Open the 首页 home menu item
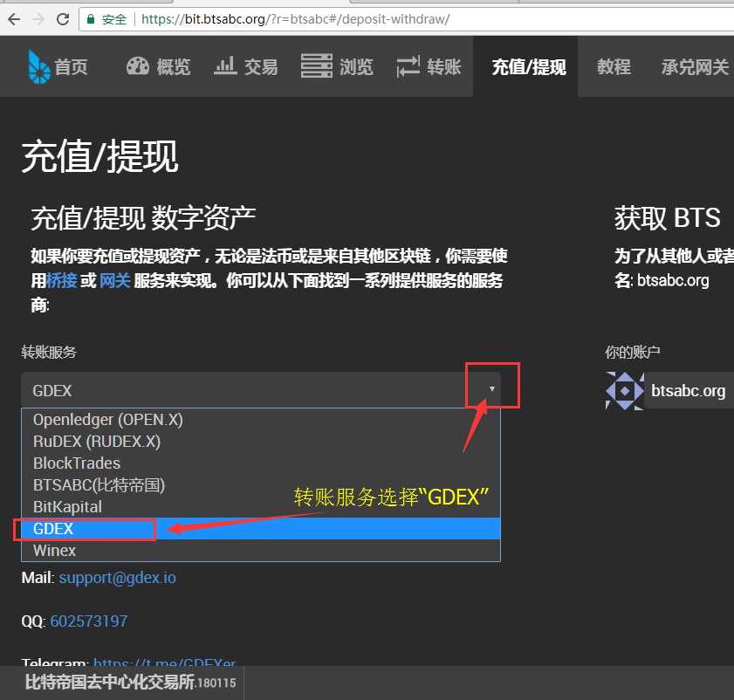The height and width of the screenshot is (700, 734). point(72,67)
